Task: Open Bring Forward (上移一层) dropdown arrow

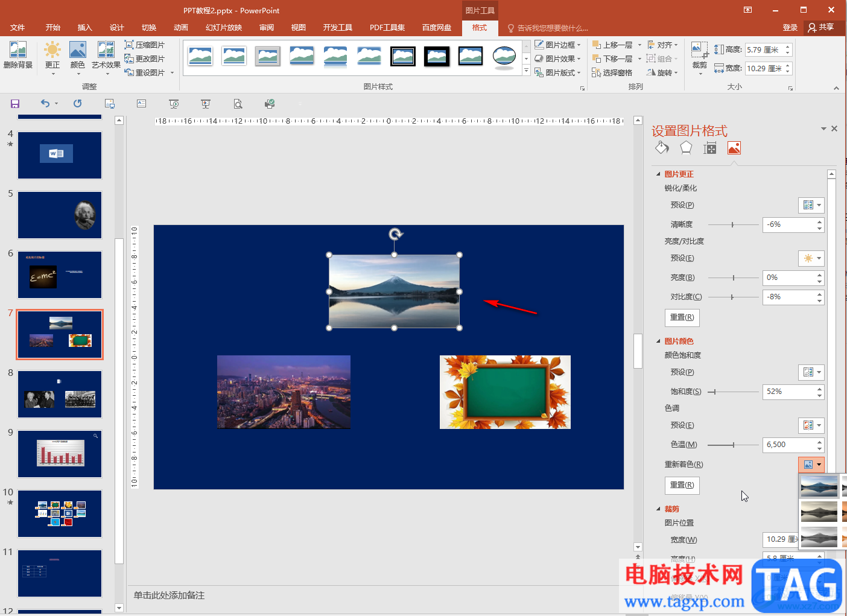Action: coord(639,45)
